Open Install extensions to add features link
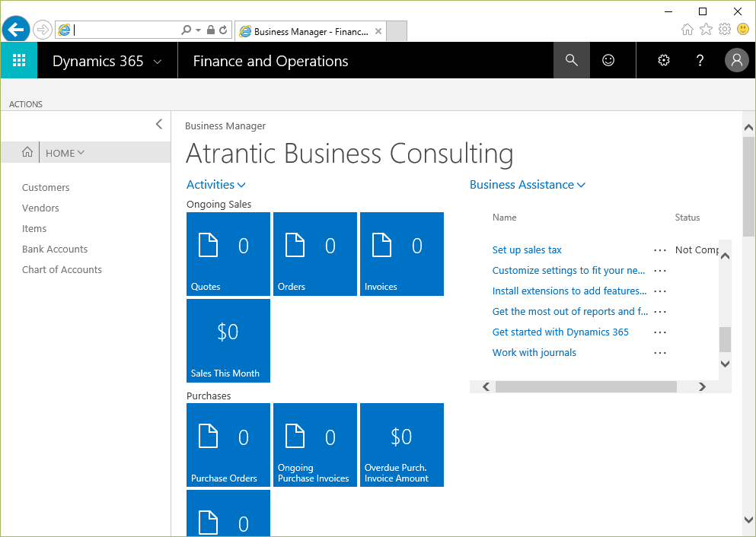Viewport: 756px width, 537px height. point(569,291)
